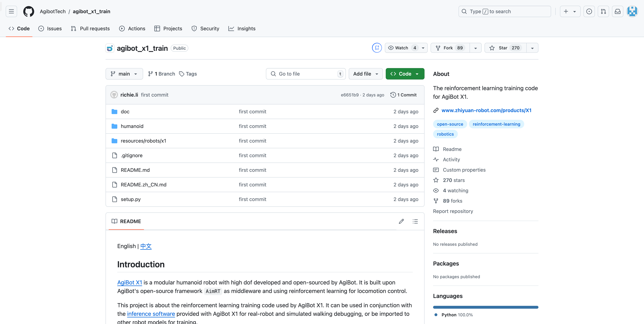The width and height of the screenshot is (644, 324).
Task: Click the user profile avatar
Action: click(632, 12)
